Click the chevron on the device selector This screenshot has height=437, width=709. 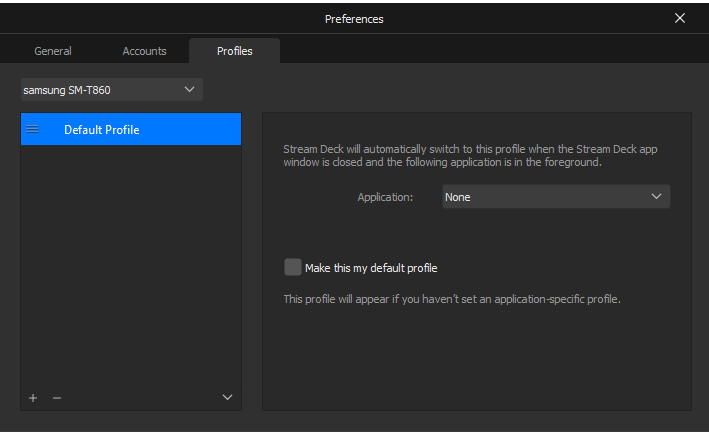190,90
